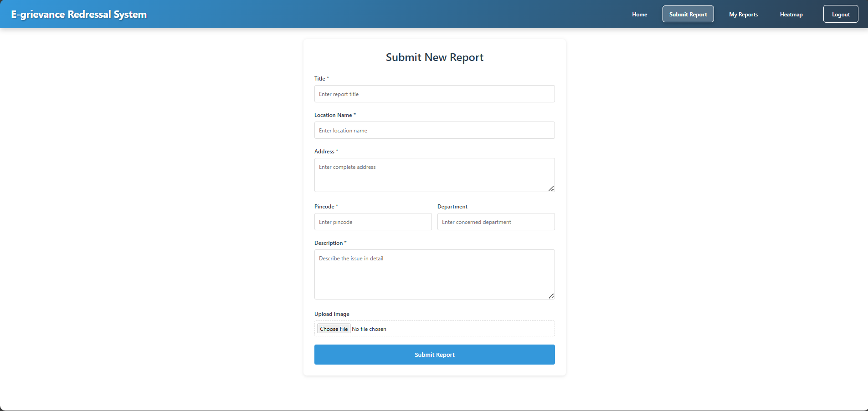Open the My Reports page
Viewport: 868px width, 411px height.
pyautogui.click(x=743, y=15)
